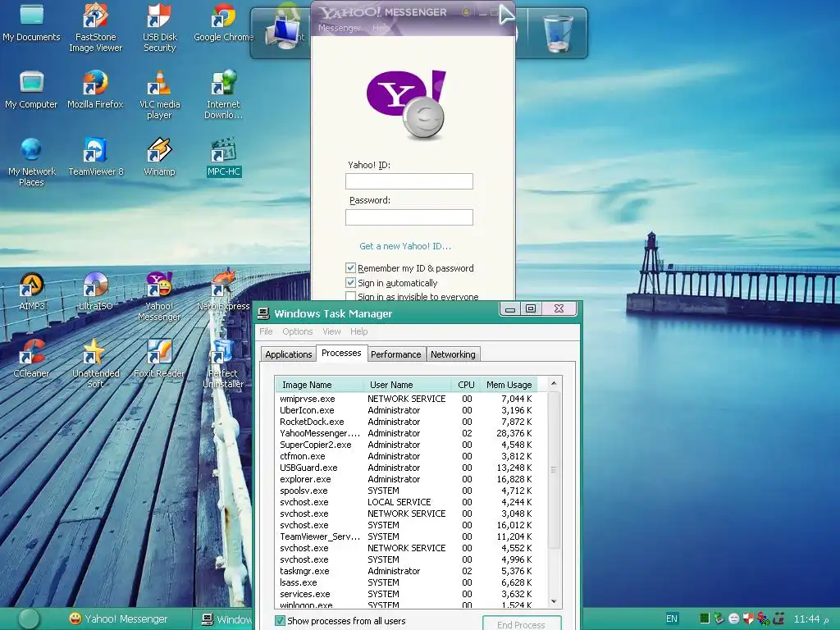The height and width of the screenshot is (630, 840).
Task: Switch to the Performance tab
Action: click(396, 354)
